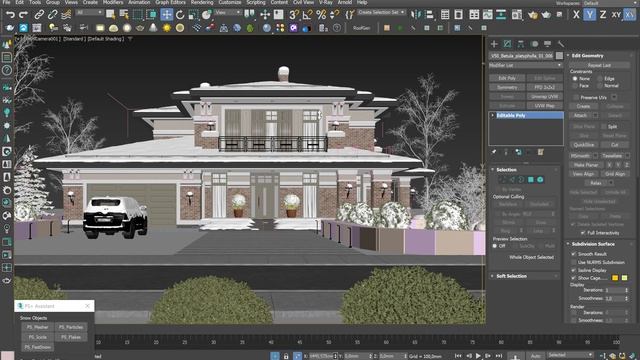Switch to Utilities command panel tab

[561, 44]
